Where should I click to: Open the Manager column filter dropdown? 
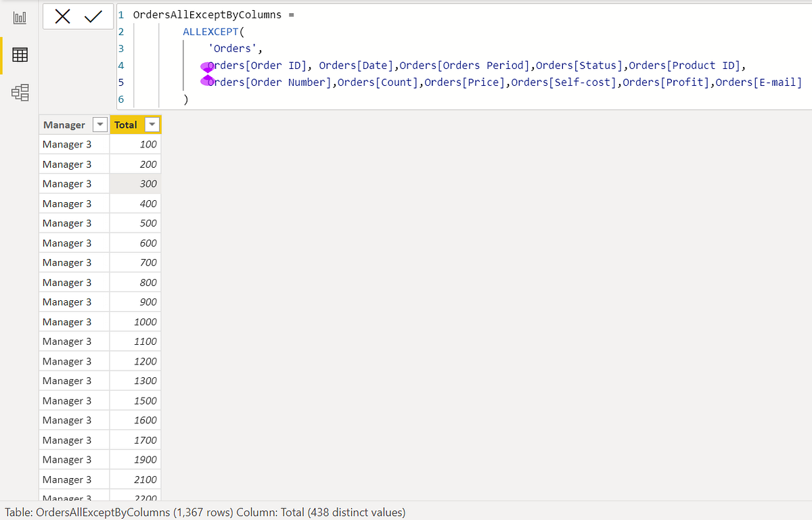(99, 124)
